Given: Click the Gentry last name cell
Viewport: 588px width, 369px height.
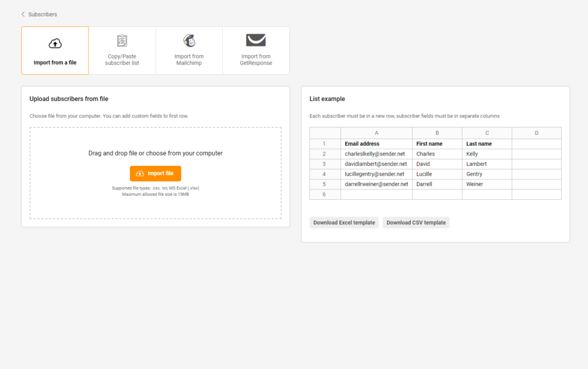Looking at the screenshot, I should (x=487, y=174).
